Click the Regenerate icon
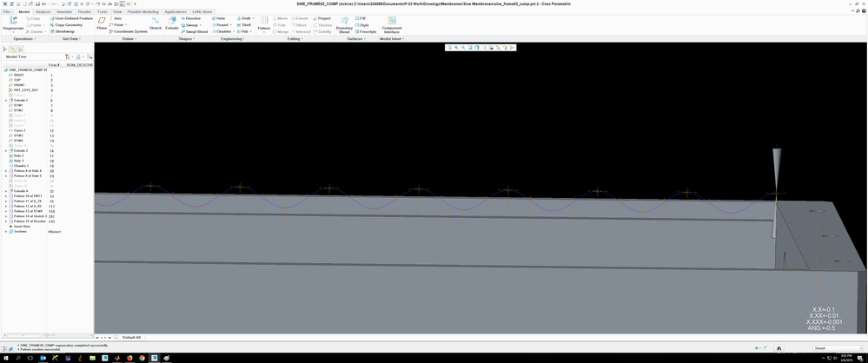This screenshot has height=363, width=868. [x=13, y=21]
